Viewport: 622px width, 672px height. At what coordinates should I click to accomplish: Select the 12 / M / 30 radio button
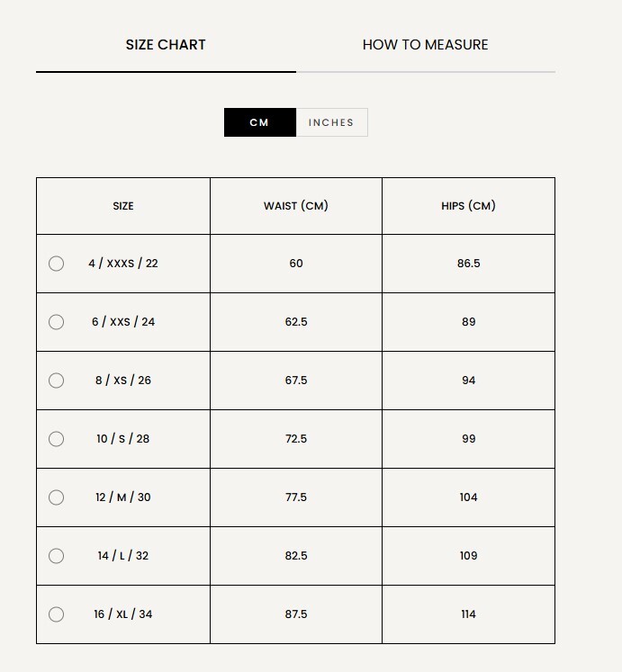point(56,497)
